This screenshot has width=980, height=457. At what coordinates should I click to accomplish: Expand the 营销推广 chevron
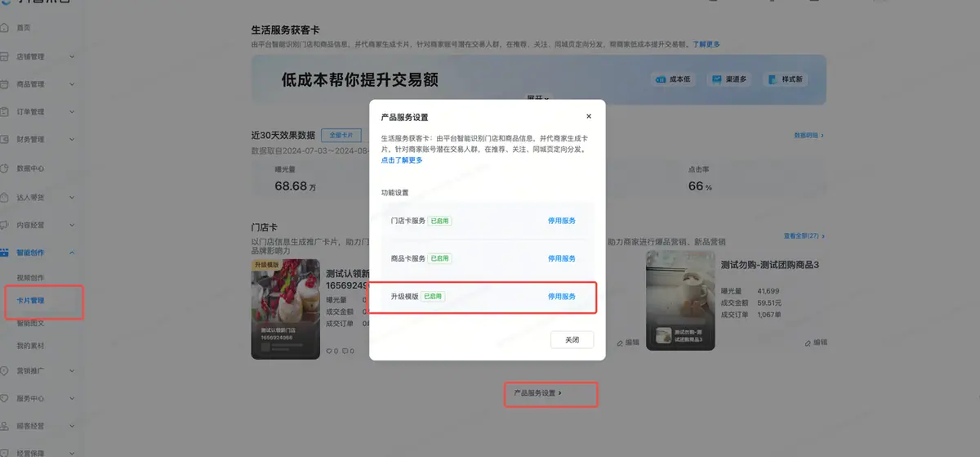(x=72, y=371)
